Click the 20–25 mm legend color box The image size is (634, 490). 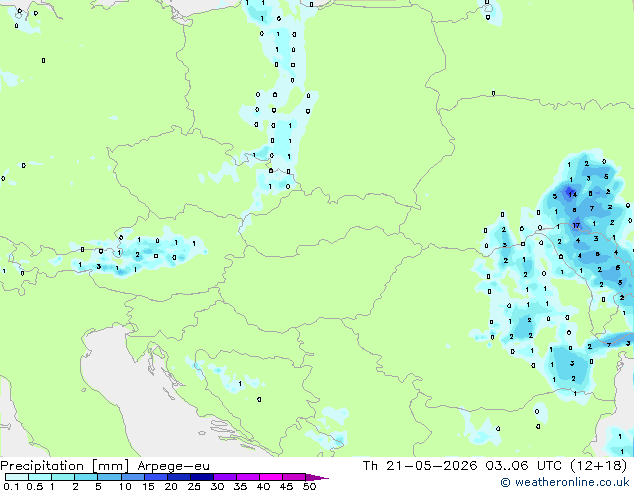[178, 477]
